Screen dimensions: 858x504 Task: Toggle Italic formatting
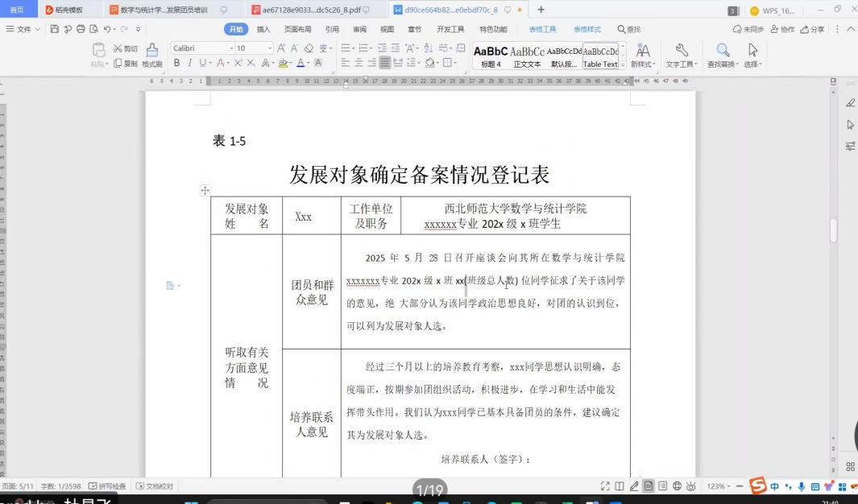pos(190,64)
